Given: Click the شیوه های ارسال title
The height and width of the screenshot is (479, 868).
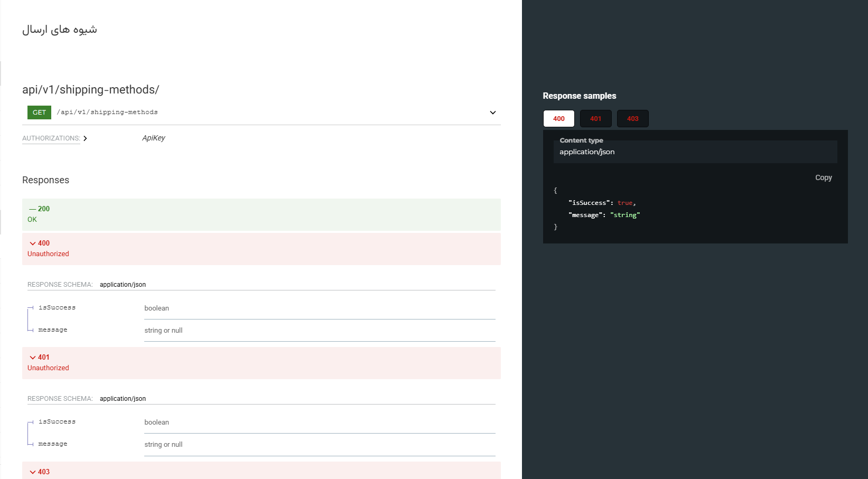Looking at the screenshot, I should click(x=59, y=29).
